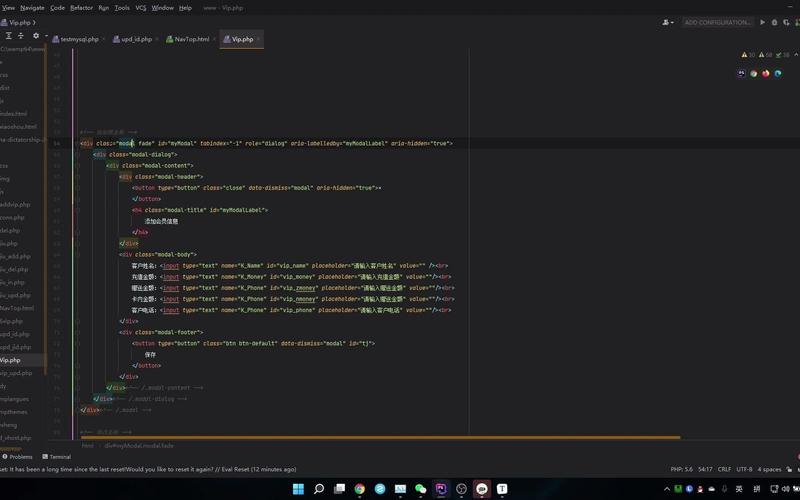Close the testmysql.php editor tab
This screenshot has width=800, height=500.
(104, 39)
